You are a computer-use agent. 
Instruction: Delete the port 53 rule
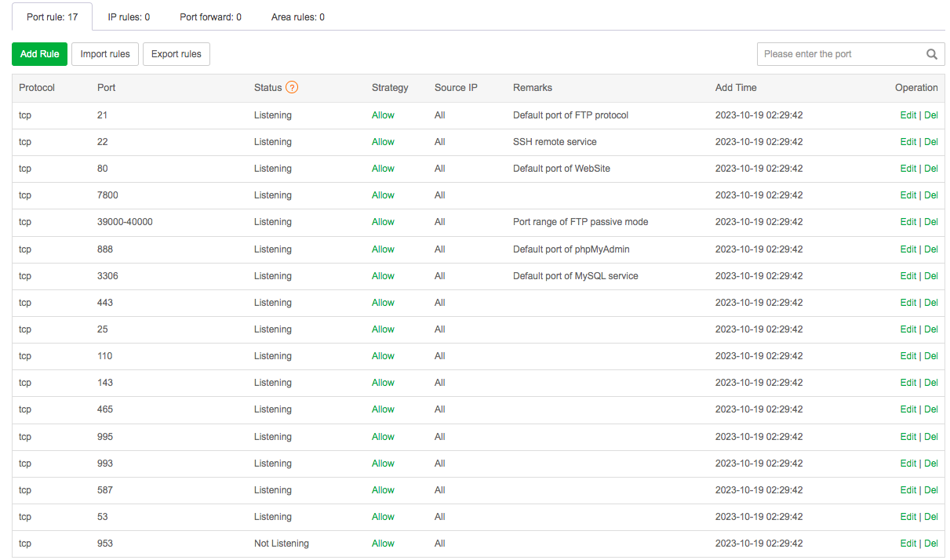click(931, 517)
